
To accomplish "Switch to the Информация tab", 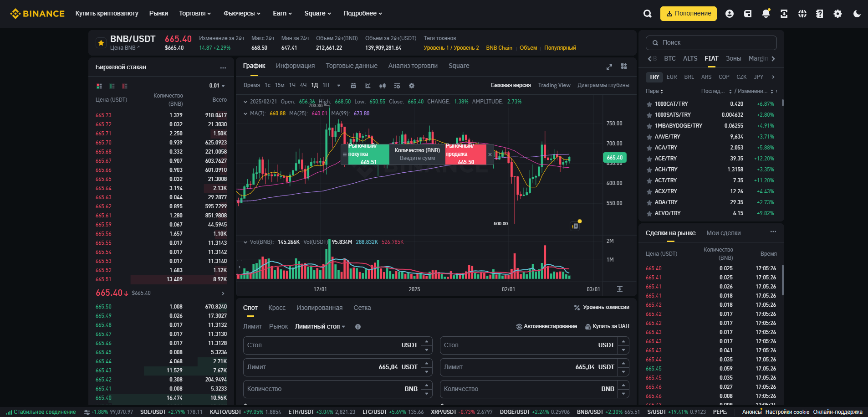I will click(295, 66).
